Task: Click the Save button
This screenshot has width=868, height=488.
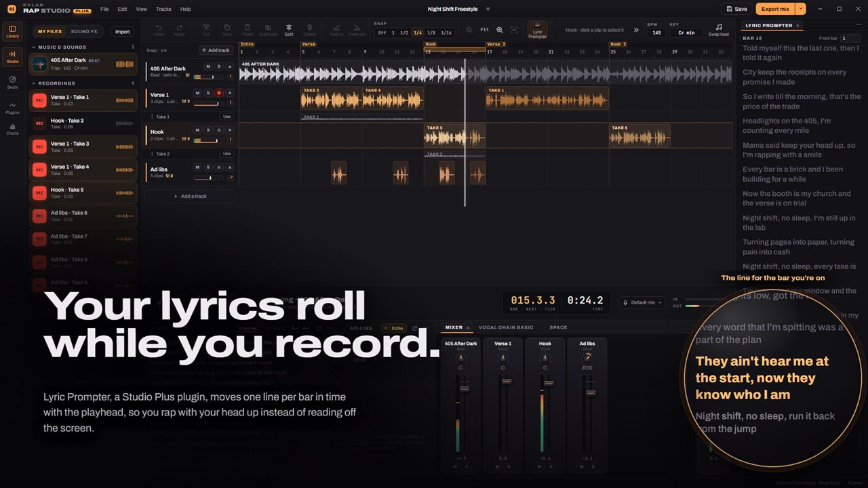Action: pyautogui.click(x=736, y=9)
